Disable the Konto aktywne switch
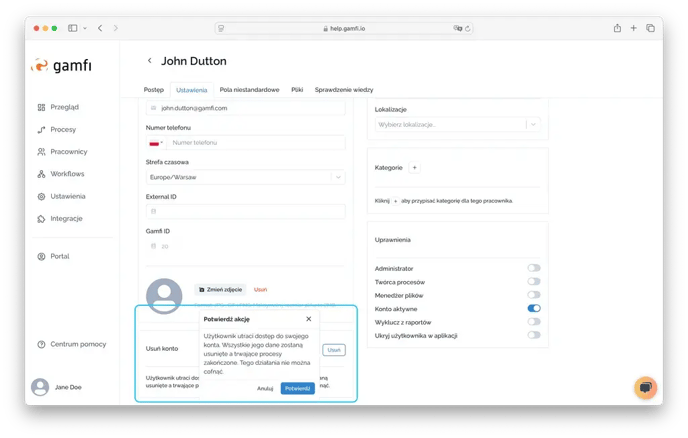 tap(534, 309)
